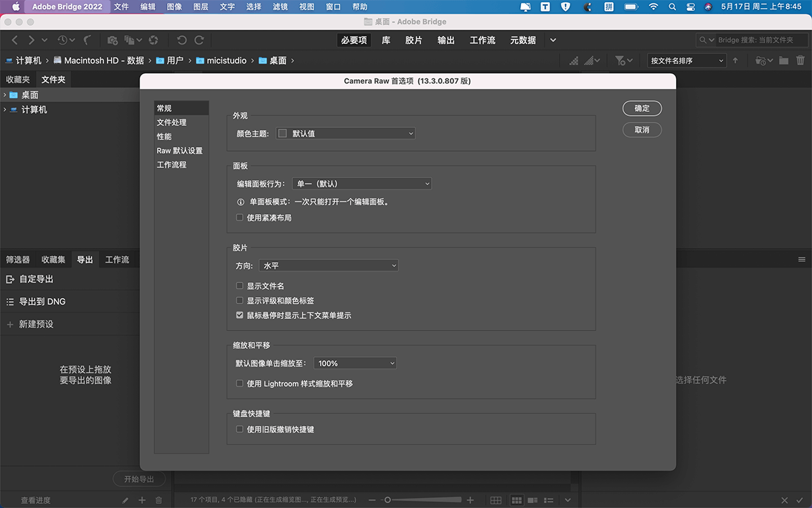The image size is (812, 508).
Task: Create a new folder with the folder icon
Action: (x=784, y=60)
